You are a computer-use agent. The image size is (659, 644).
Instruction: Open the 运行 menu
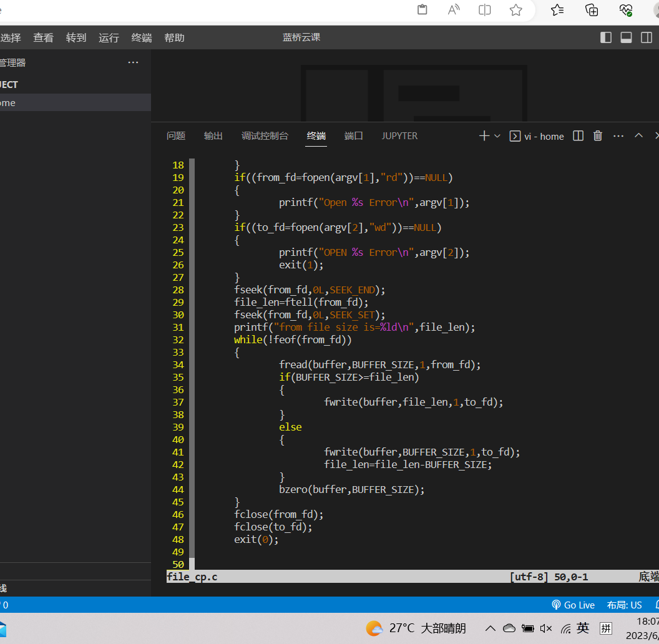click(x=109, y=38)
